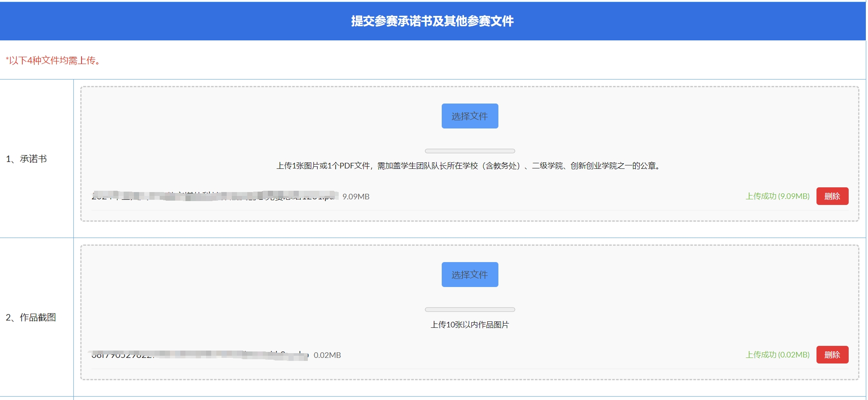This screenshot has width=868, height=400.
Task: Click the 上传10张以内作品图片 hint text
Action: [x=470, y=325]
